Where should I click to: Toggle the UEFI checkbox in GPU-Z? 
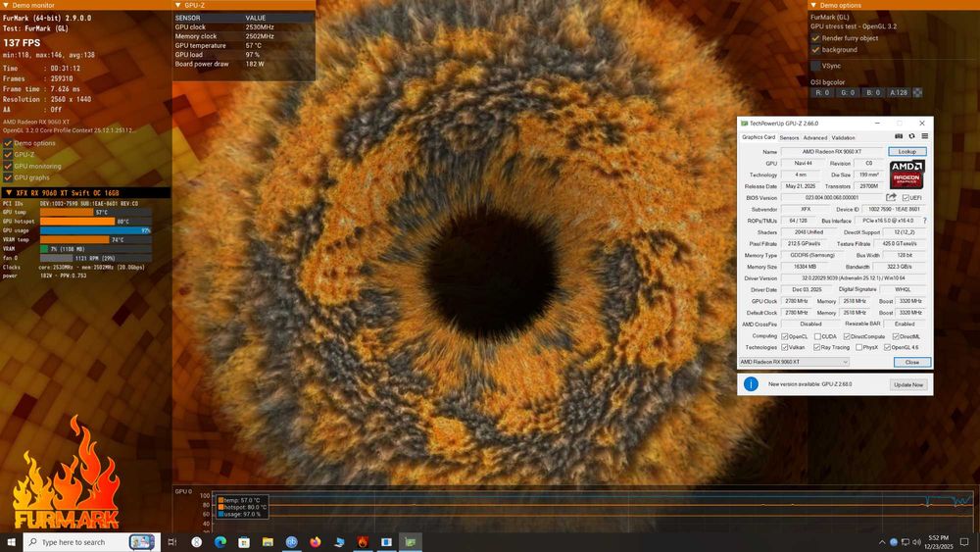click(x=906, y=198)
